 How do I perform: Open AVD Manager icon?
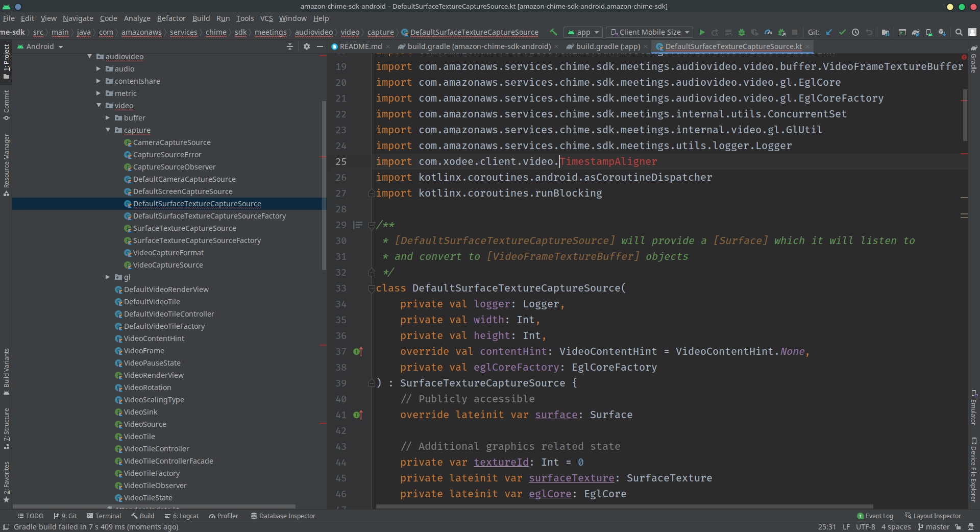tap(929, 32)
